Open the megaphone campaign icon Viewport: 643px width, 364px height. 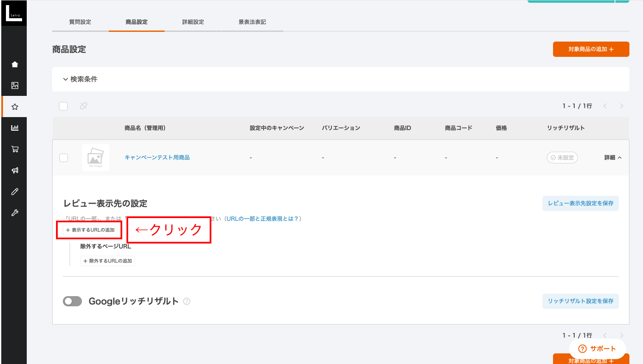[15, 170]
